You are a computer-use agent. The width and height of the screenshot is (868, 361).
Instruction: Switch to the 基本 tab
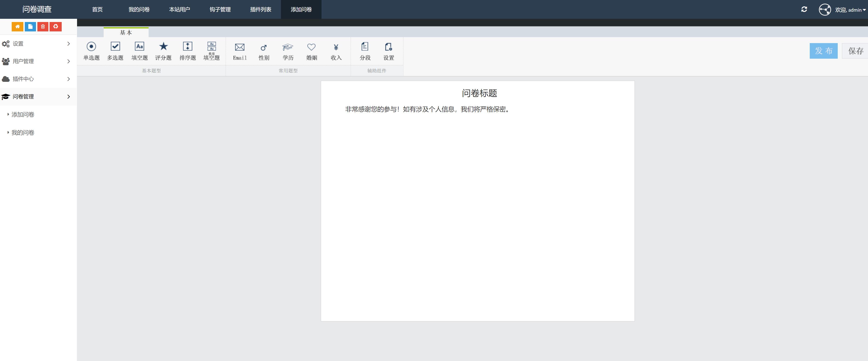[x=126, y=33]
